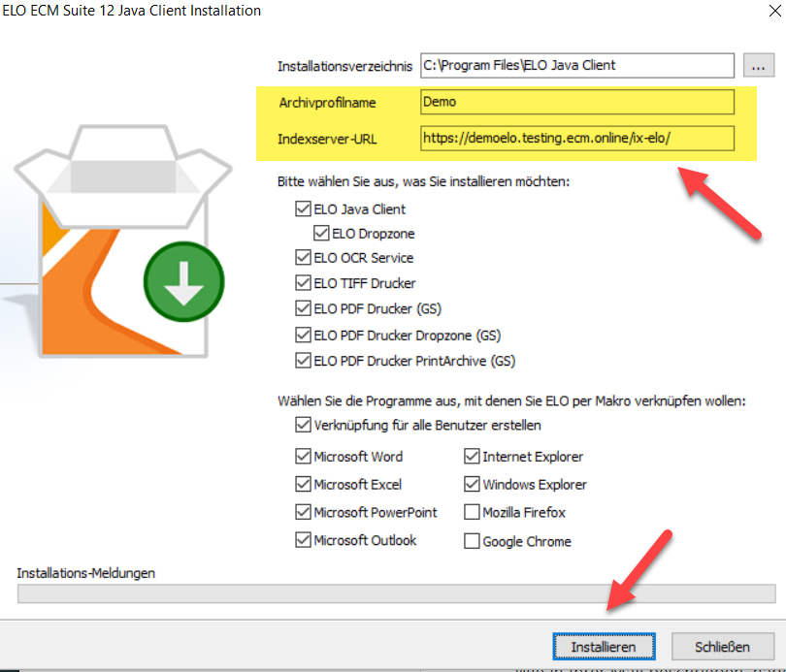Click the 'Wählen Sie die Programme aus' text
The image size is (786, 672).
click(x=511, y=401)
